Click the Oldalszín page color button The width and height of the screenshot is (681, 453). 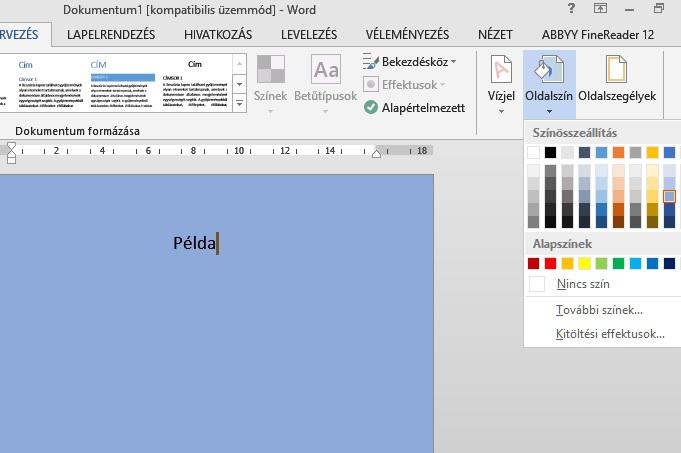point(549,84)
